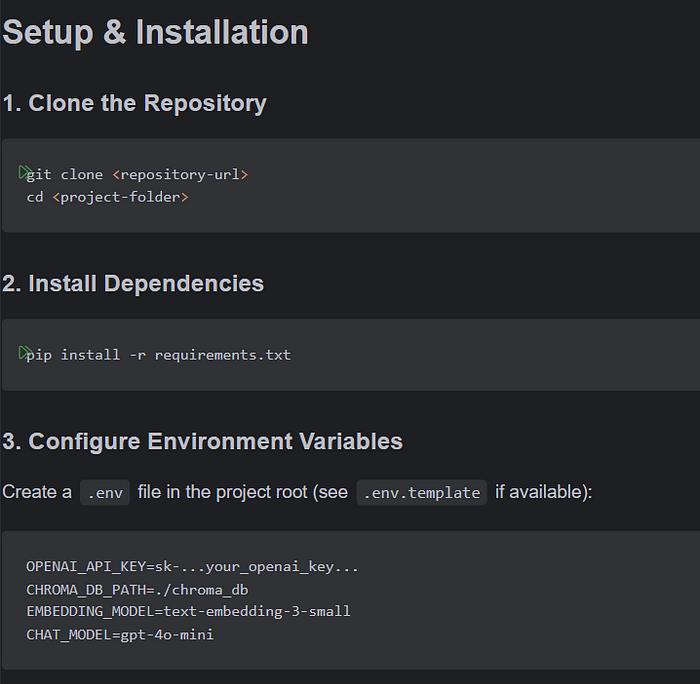Viewport: 700px width, 684px height.
Task: Select the Clone the Repository heading
Action: [x=134, y=103]
